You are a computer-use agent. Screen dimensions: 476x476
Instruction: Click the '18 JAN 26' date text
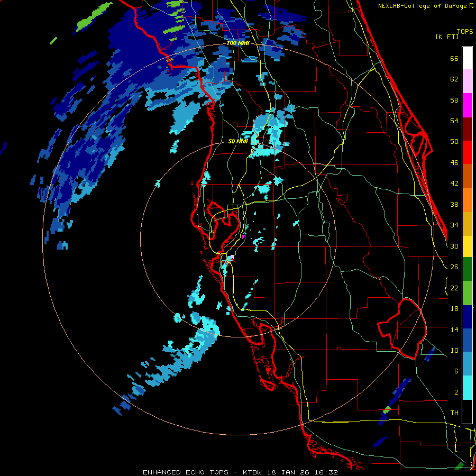pyautogui.click(x=290, y=472)
